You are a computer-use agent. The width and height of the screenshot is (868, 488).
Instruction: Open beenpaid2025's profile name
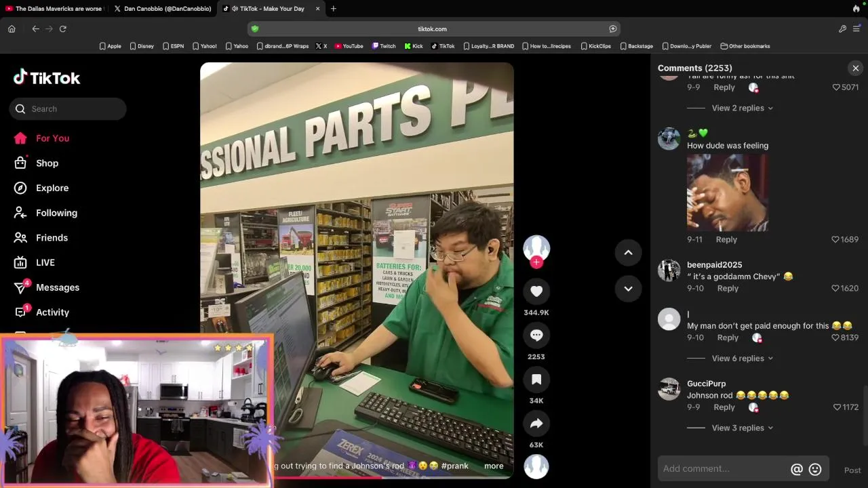pyautogui.click(x=714, y=265)
